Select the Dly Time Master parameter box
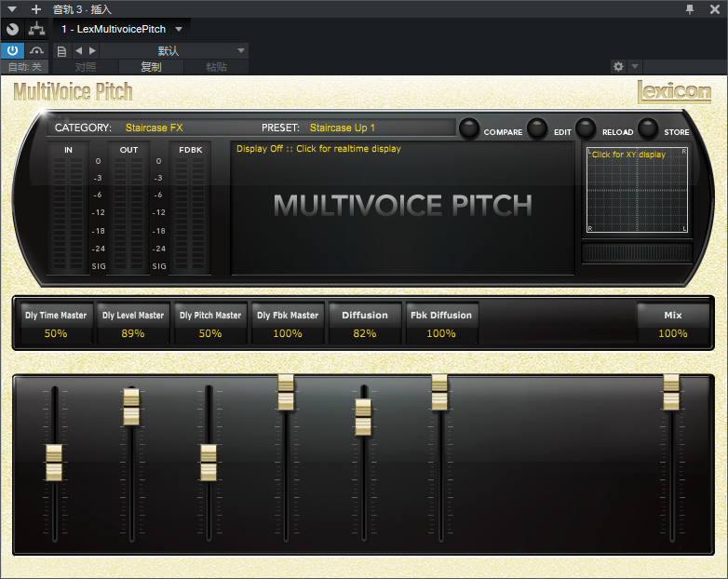Image resolution: width=728 pixels, height=579 pixels. click(56, 323)
